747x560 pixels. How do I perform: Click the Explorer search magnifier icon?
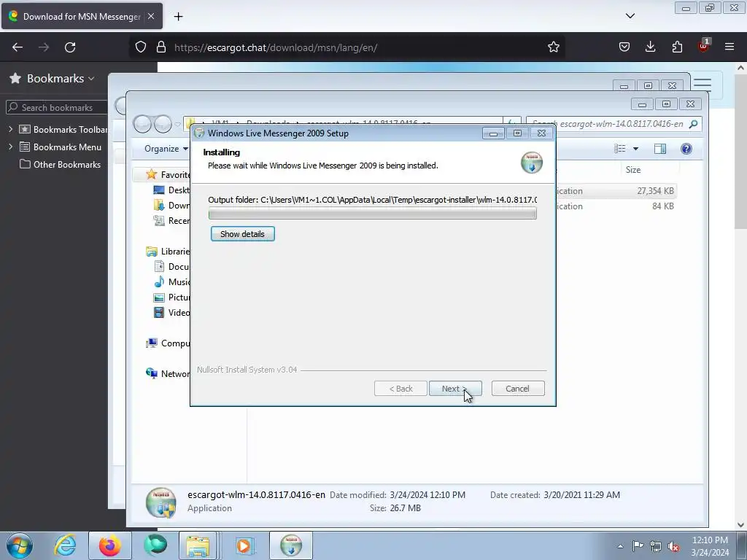point(694,124)
